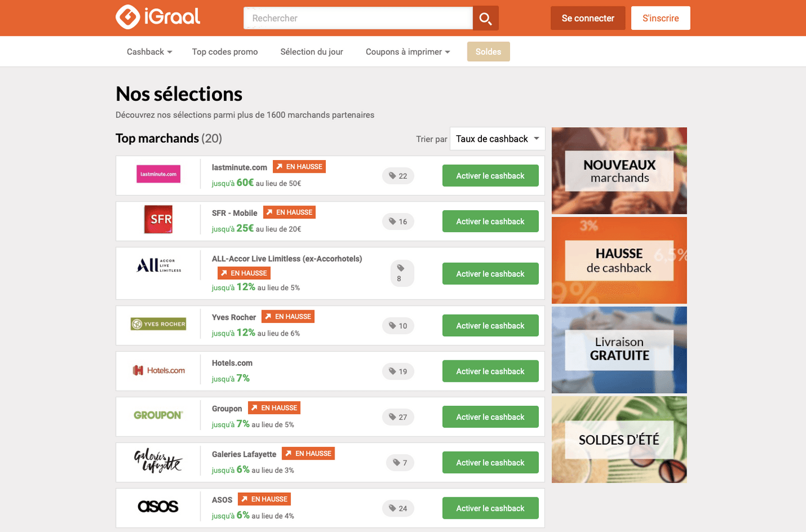Screen dimensions: 806x532
Task: Open the 19 promo codes tag for Hotels.com
Action: click(398, 371)
